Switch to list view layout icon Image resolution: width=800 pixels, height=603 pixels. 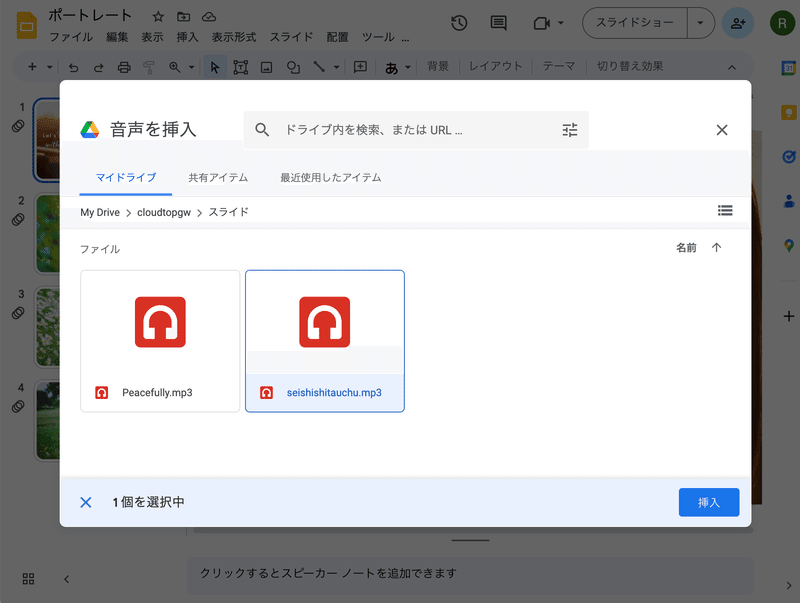click(x=725, y=210)
